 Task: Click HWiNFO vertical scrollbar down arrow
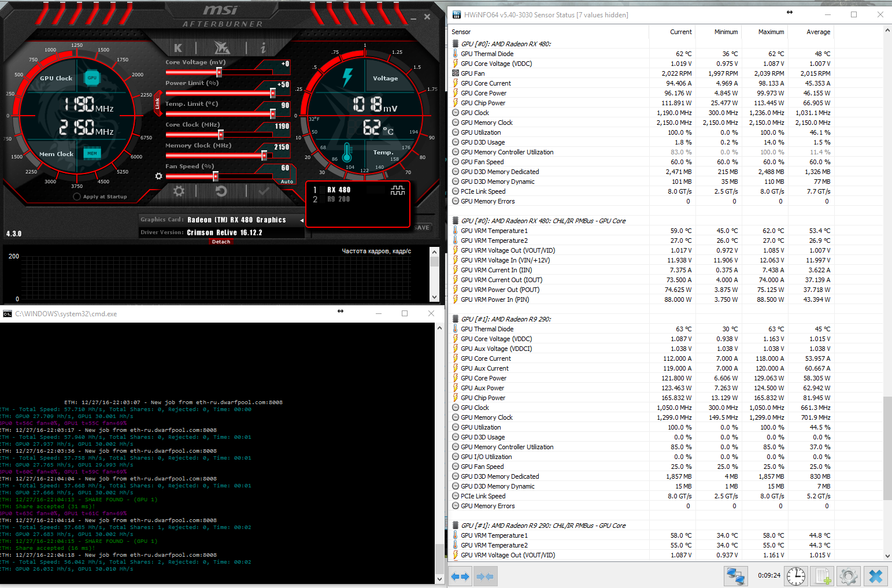click(x=887, y=556)
